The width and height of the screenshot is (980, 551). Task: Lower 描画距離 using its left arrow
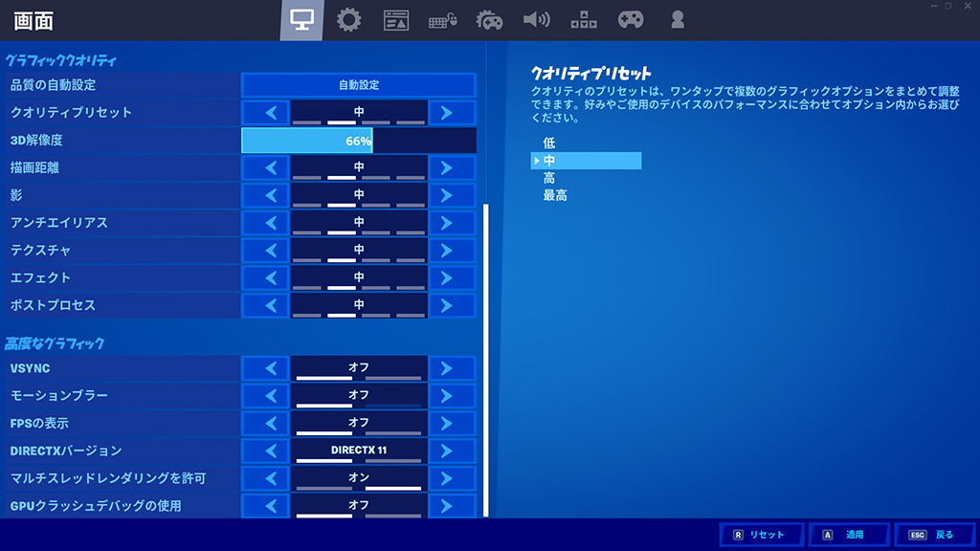click(x=266, y=167)
